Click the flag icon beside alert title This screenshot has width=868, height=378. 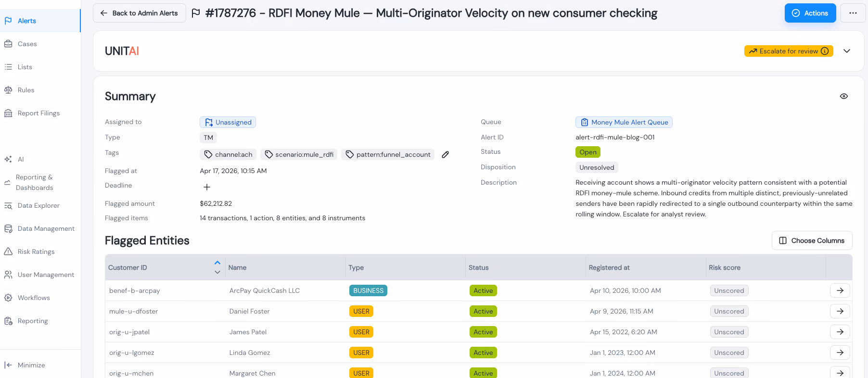pyautogui.click(x=196, y=13)
